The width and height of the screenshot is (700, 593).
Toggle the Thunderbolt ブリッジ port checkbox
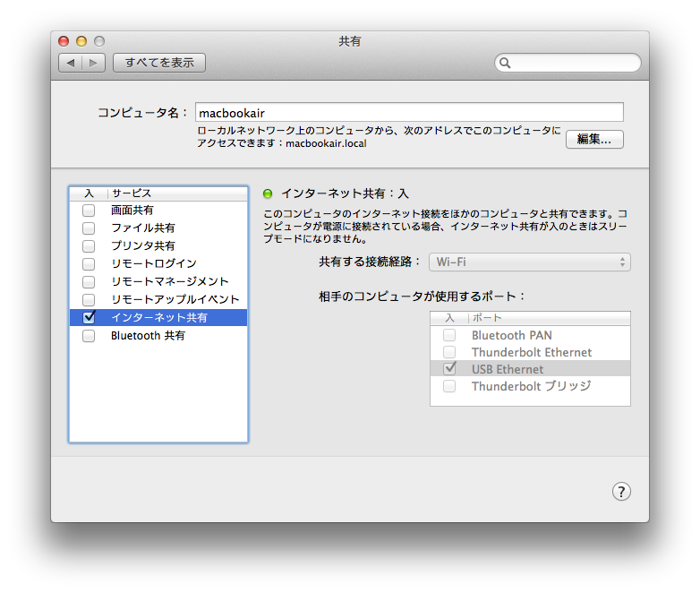click(449, 386)
